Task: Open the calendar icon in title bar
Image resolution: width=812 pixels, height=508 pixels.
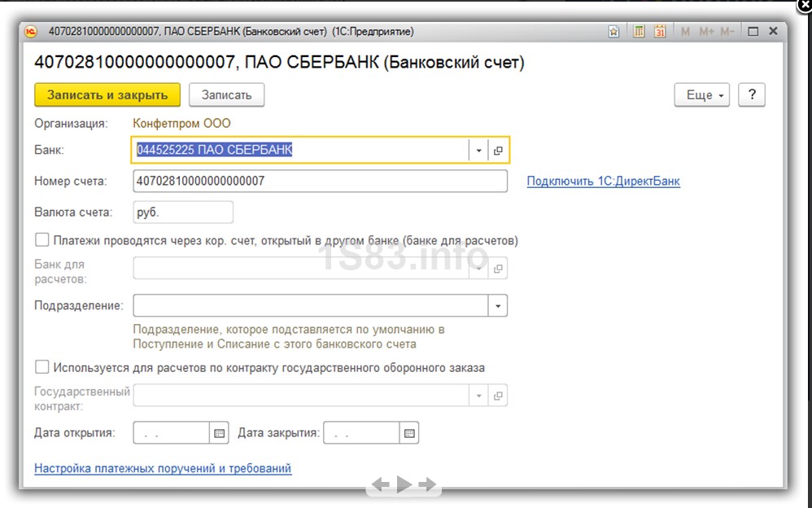Action: 660,32
